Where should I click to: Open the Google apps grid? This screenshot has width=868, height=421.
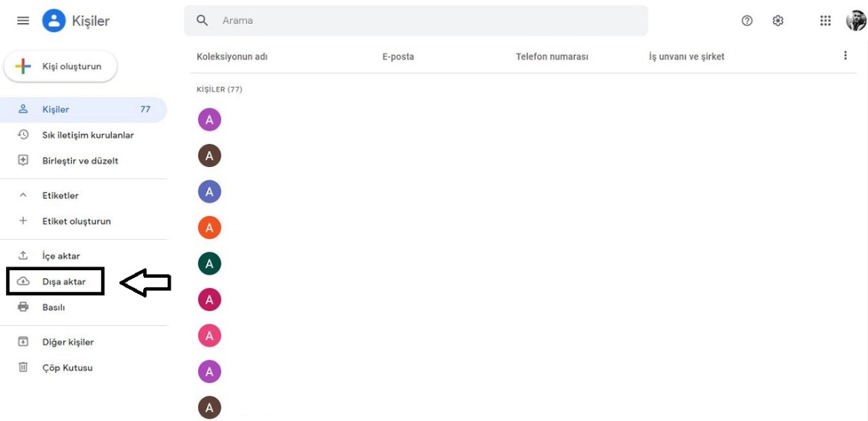point(825,21)
